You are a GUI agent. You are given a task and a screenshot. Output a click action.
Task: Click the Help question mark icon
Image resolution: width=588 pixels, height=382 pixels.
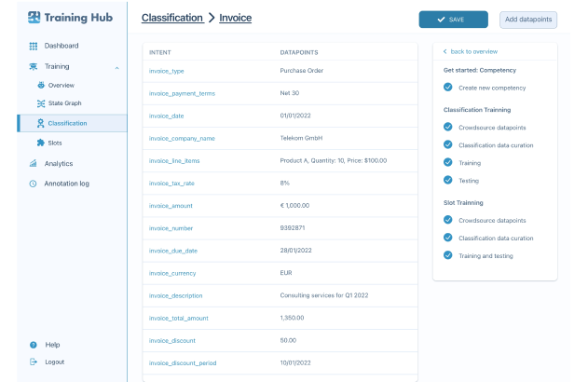click(34, 345)
